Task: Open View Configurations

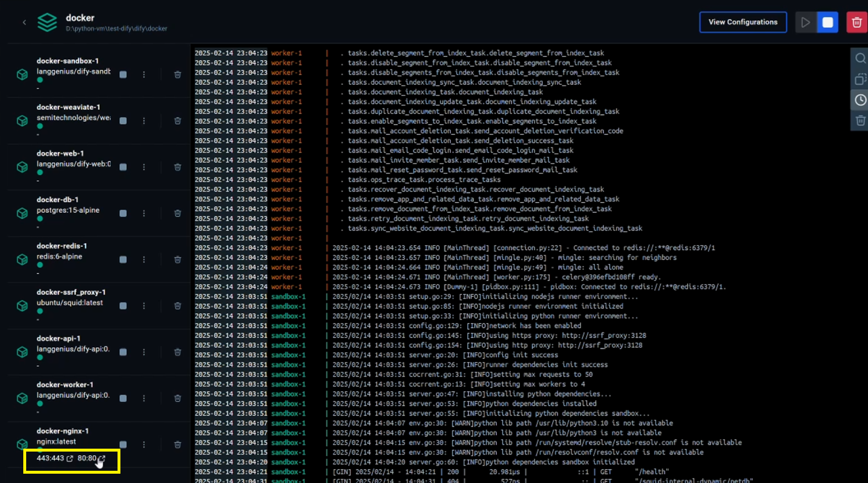Action: [x=743, y=22]
